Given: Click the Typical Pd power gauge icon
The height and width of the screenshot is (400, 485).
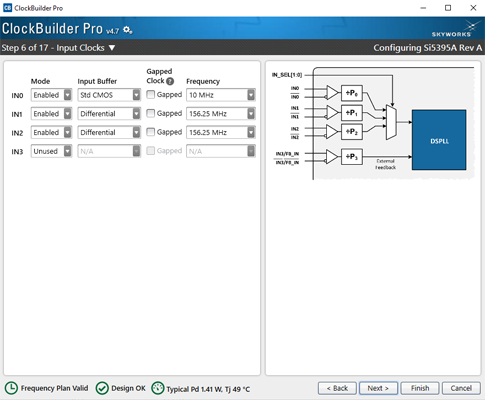Looking at the screenshot, I should [x=158, y=388].
